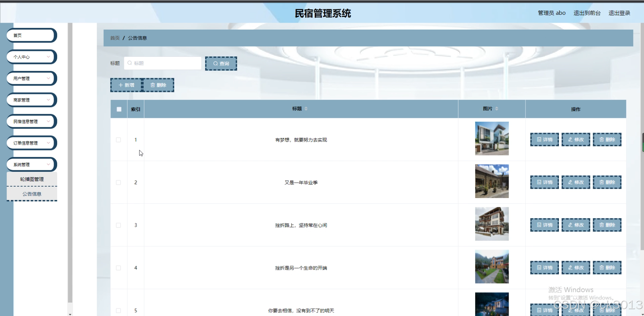Click the garden villa thumbnail in row 4

[492, 266]
